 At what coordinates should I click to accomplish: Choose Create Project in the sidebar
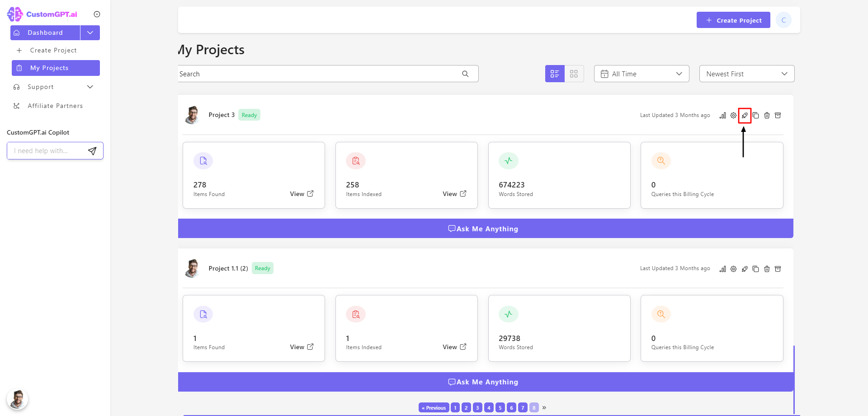(53, 50)
